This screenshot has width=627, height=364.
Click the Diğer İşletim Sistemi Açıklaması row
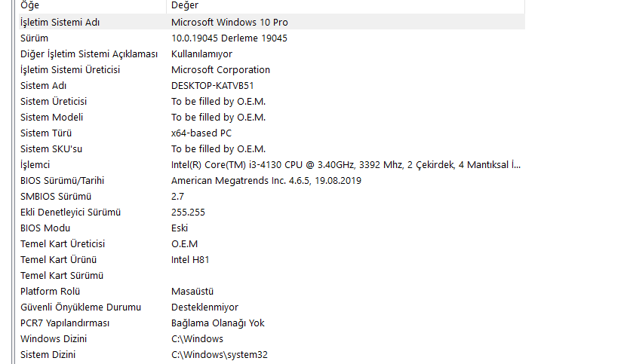tap(89, 54)
